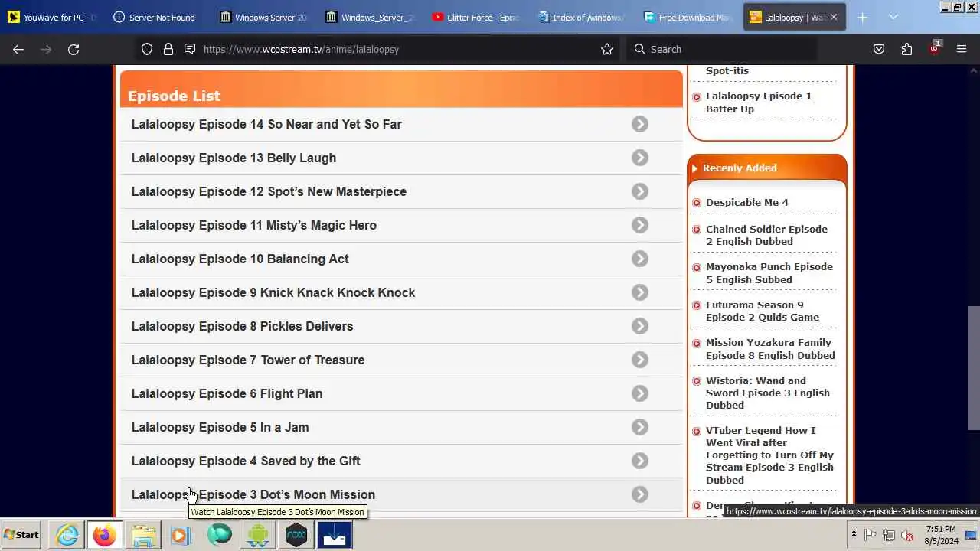
Task: Open Windows Explorer folder in taskbar
Action: pos(143,535)
